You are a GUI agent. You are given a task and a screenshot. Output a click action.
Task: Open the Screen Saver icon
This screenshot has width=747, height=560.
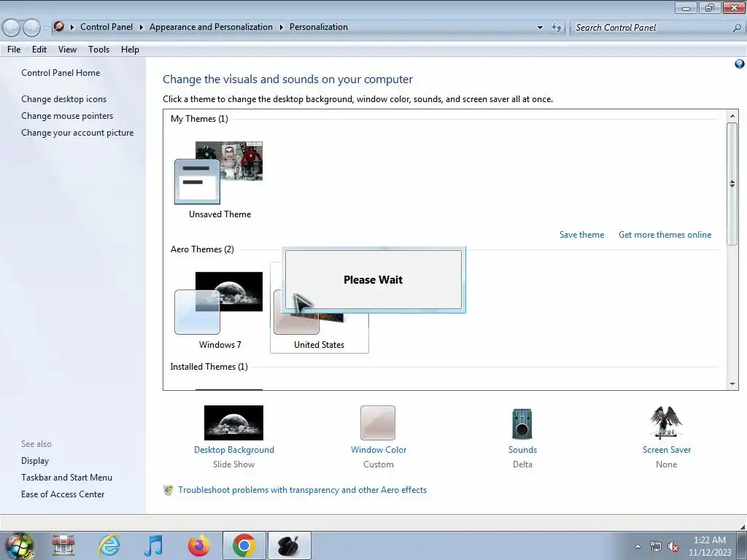point(666,422)
